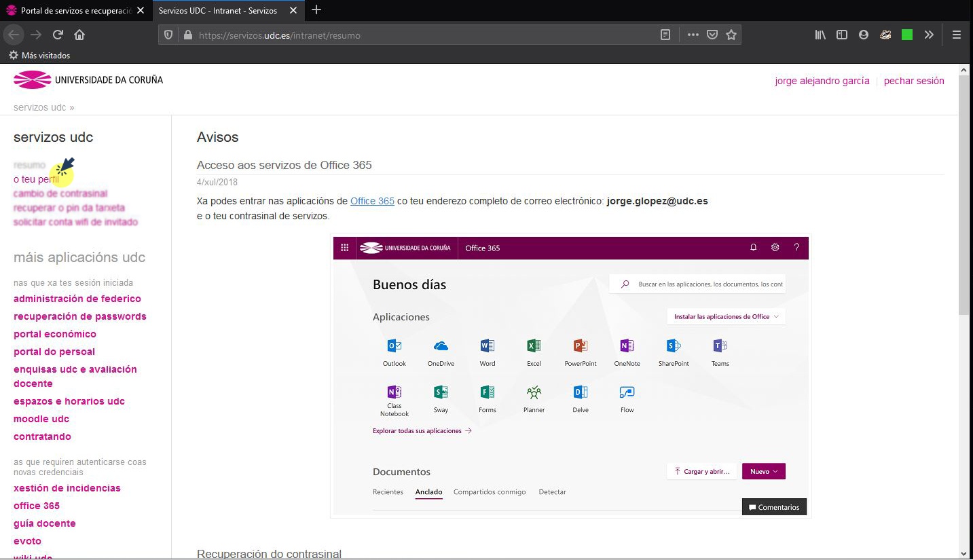Open office 365 sidebar link
Screen dimensions: 973x560
[37, 506]
